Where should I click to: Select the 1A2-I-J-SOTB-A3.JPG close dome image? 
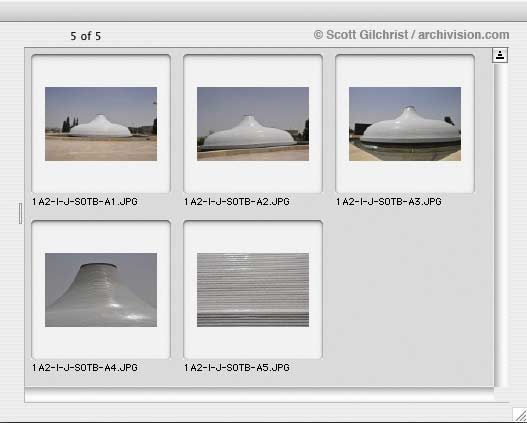(x=405, y=124)
